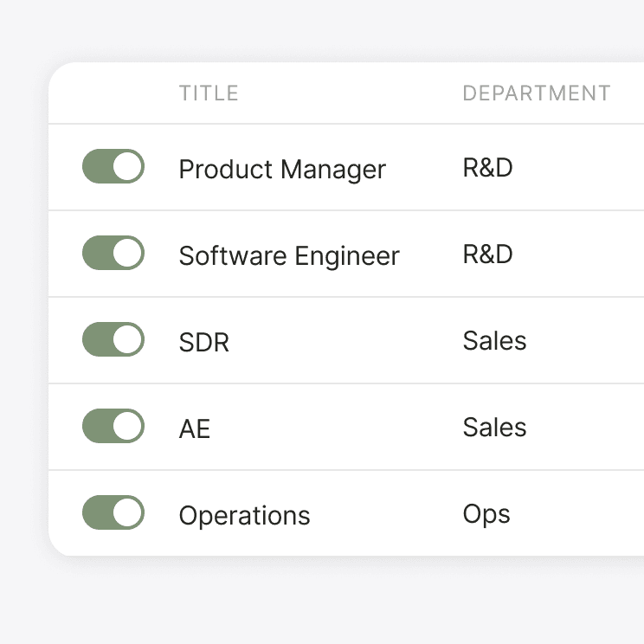Viewport: 644px width, 644px height.
Task: Click the Operations title cell
Action: pyautogui.click(x=244, y=516)
